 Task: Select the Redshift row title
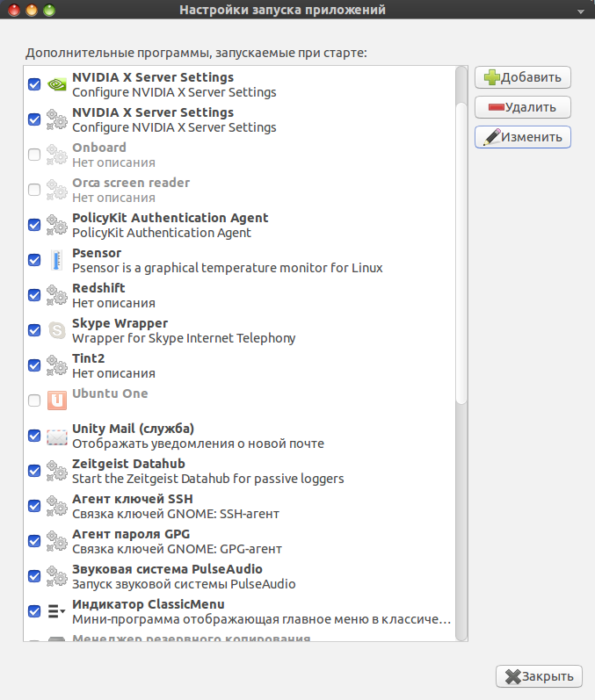coord(98,288)
